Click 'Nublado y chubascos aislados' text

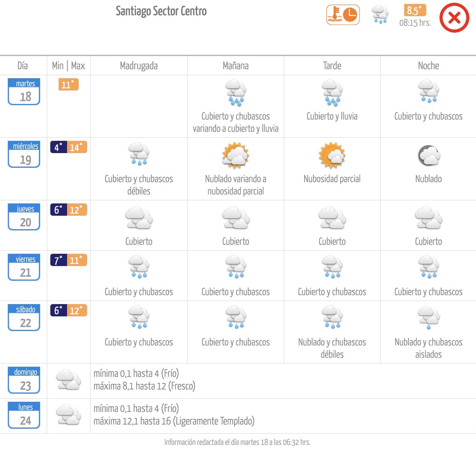tap(428, 348)
